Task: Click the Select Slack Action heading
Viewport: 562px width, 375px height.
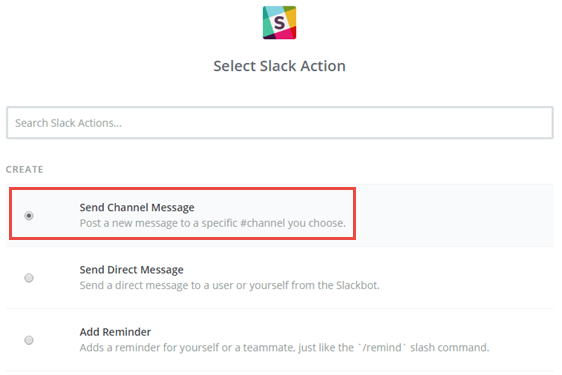Action: click(x=280, y=66)
